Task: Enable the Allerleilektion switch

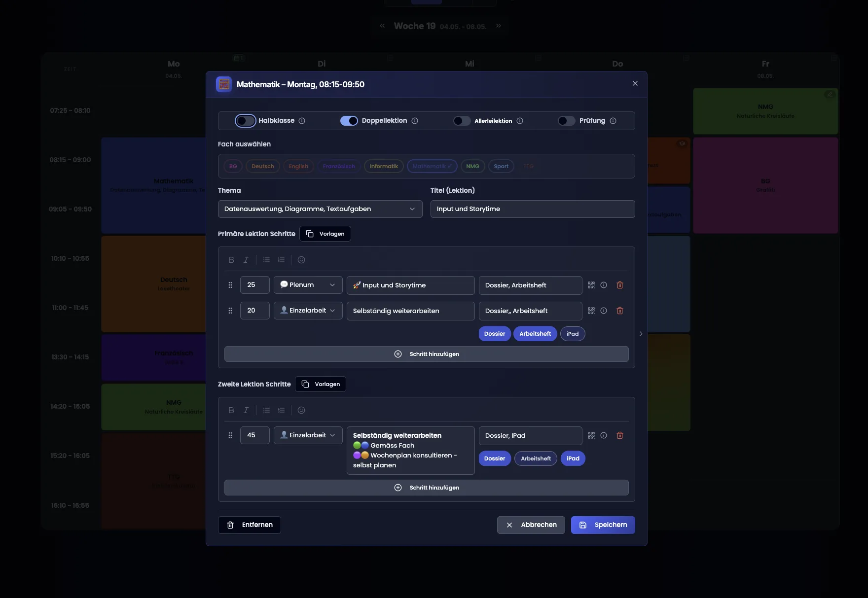Action: [462, 121]
